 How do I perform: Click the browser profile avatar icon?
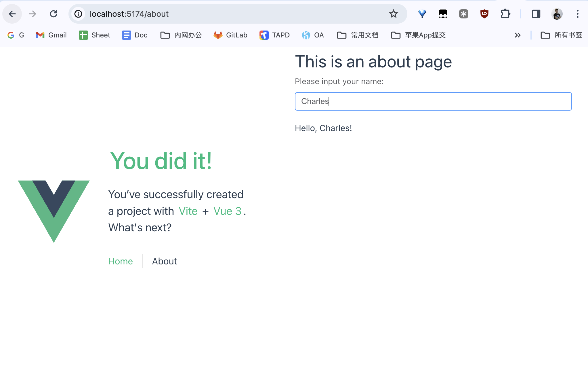pos(557,14)
